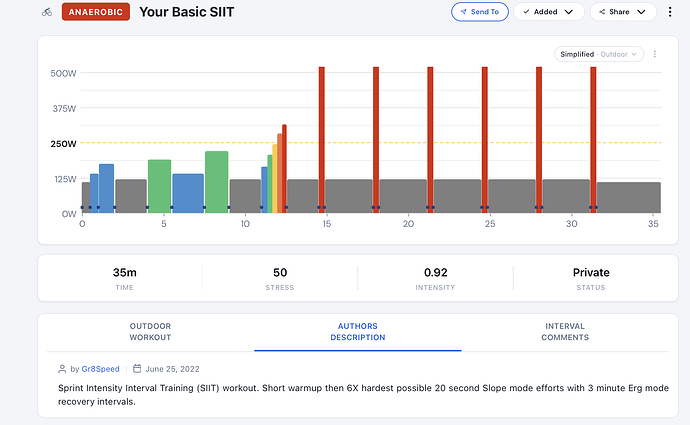Expand the Share dropdown

click(623, 12)
